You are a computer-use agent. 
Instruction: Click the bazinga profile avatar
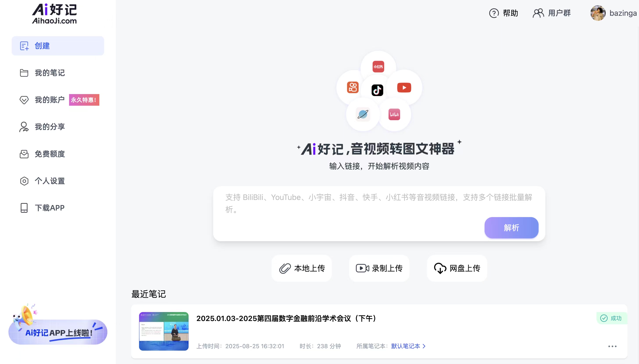pyautogui.click(x=598, y=13)
